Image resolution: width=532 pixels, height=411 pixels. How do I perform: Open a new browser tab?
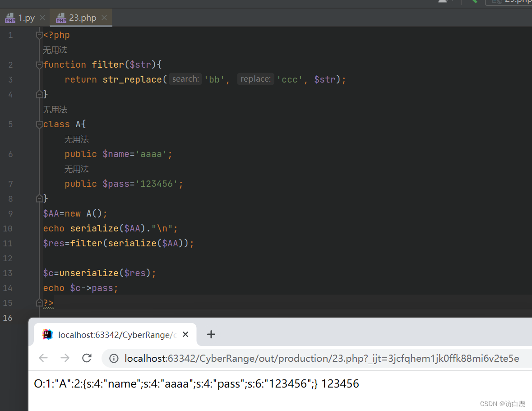pyautogui.click(x=211, y=335)
